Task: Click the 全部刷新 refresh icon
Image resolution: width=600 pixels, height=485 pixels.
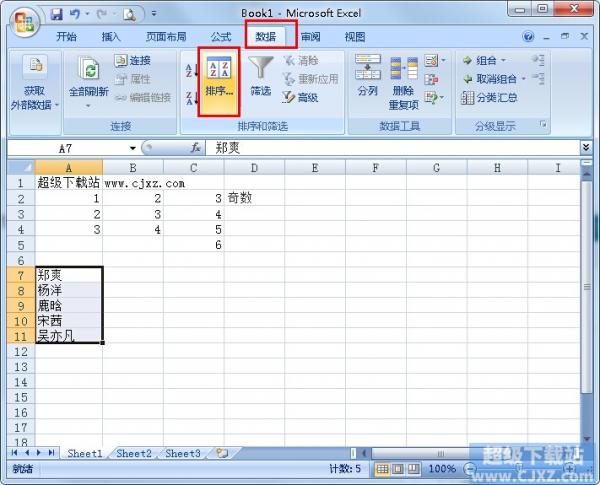Action: point(88,69)
